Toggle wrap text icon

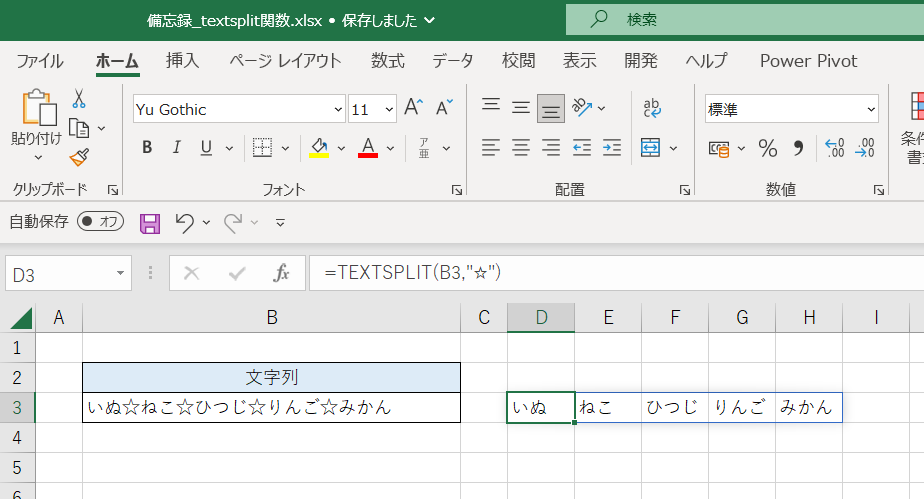pos(652,108)
